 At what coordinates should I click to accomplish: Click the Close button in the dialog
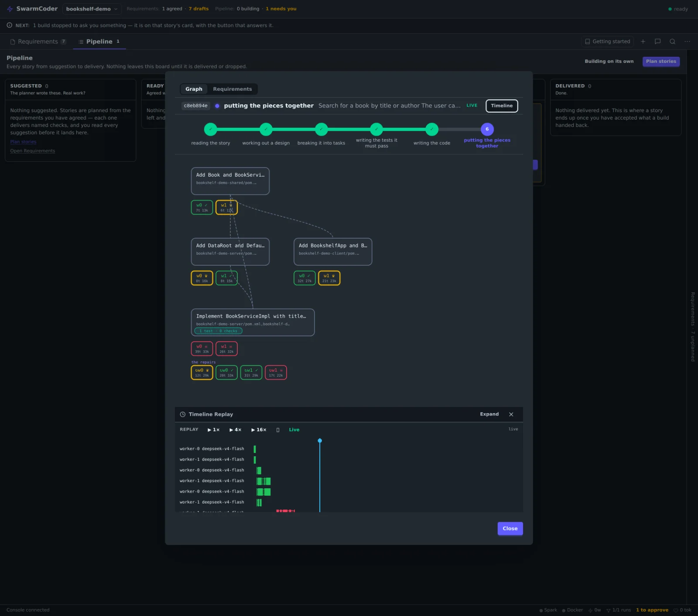510,528
